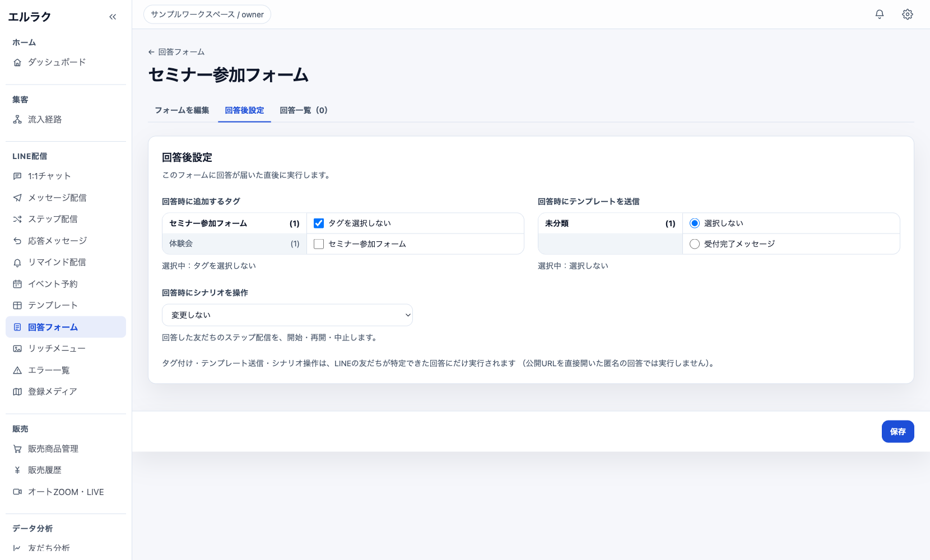Click the ダッシュボード home icon
The width and height of the screenshot is (930, 560).
click(17, 63)
